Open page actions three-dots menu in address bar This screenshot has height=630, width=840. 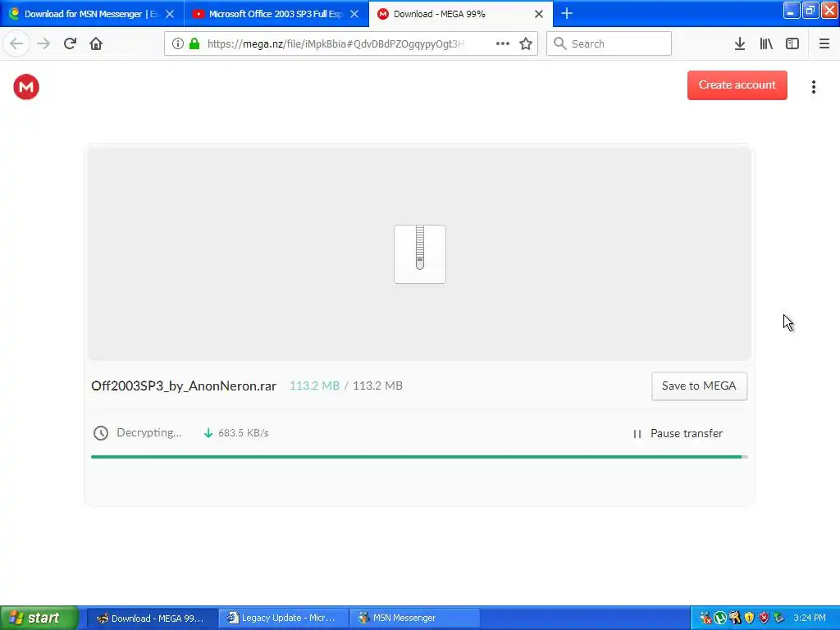[503, 43]
